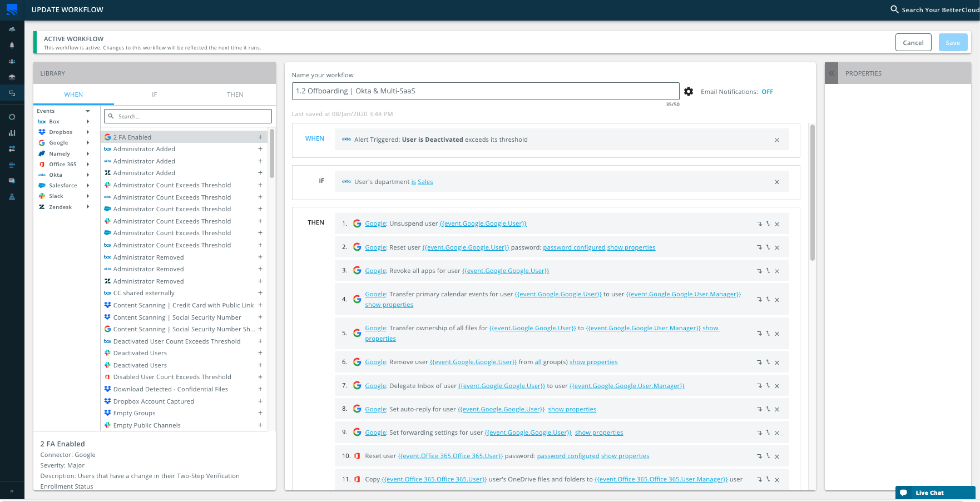Open the flask experiments icon at sidebar bottom
Viewport: 980px width, 502px height.
12,197
